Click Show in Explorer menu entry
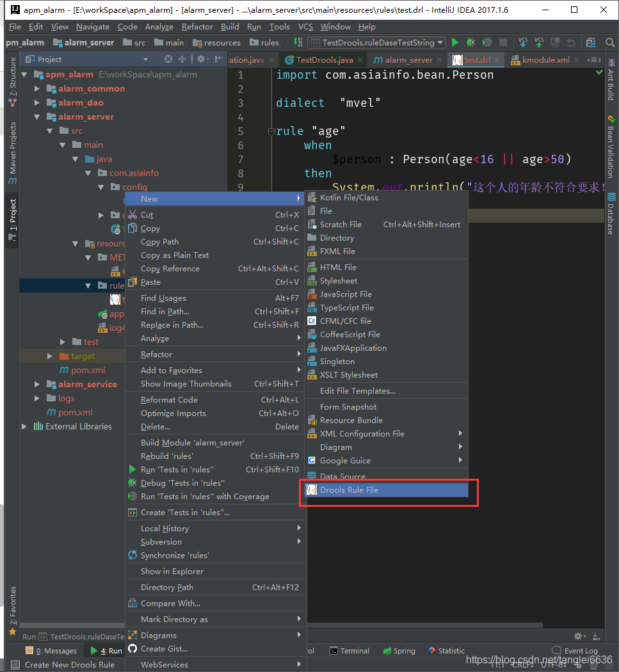 tap(216, 572)
